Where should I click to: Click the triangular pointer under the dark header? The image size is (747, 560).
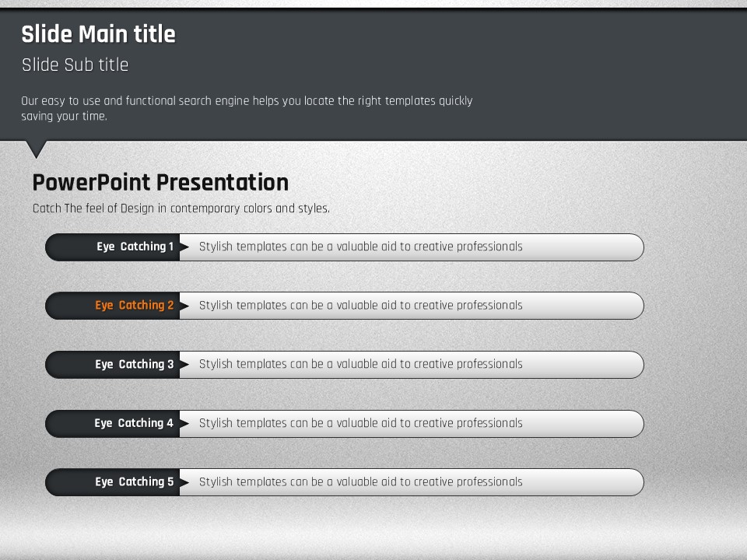tap(36, 148)
